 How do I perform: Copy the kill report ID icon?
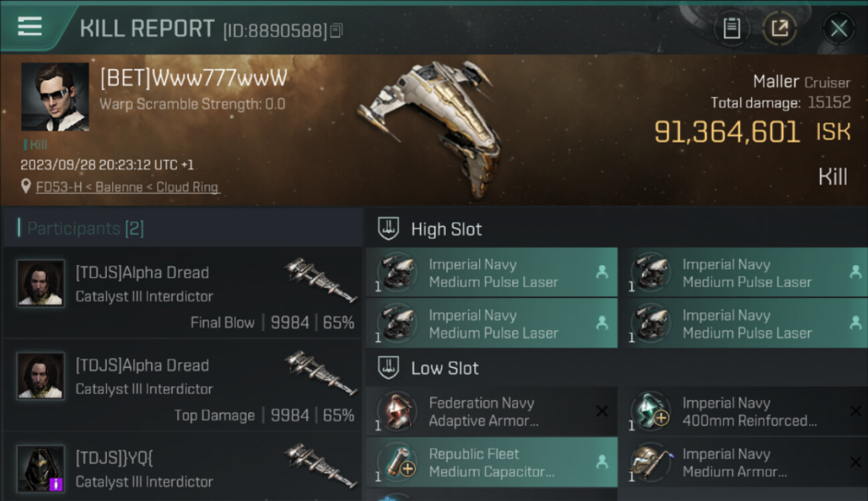click(x=336, y=30)
